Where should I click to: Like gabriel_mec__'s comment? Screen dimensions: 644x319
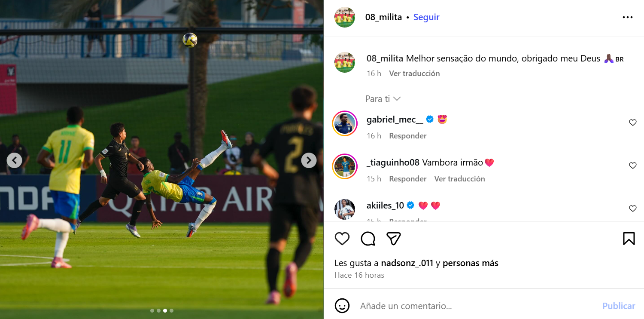point(632,123)
